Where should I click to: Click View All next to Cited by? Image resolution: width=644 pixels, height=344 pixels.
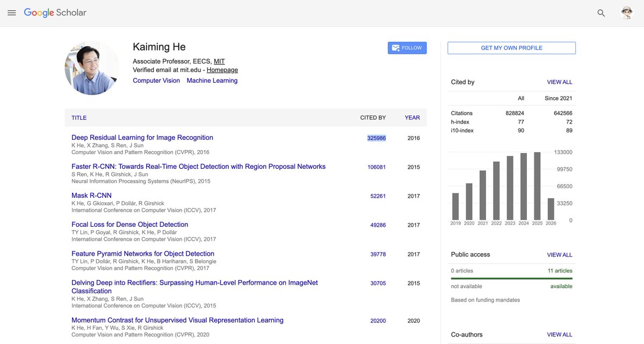point(559,82)
